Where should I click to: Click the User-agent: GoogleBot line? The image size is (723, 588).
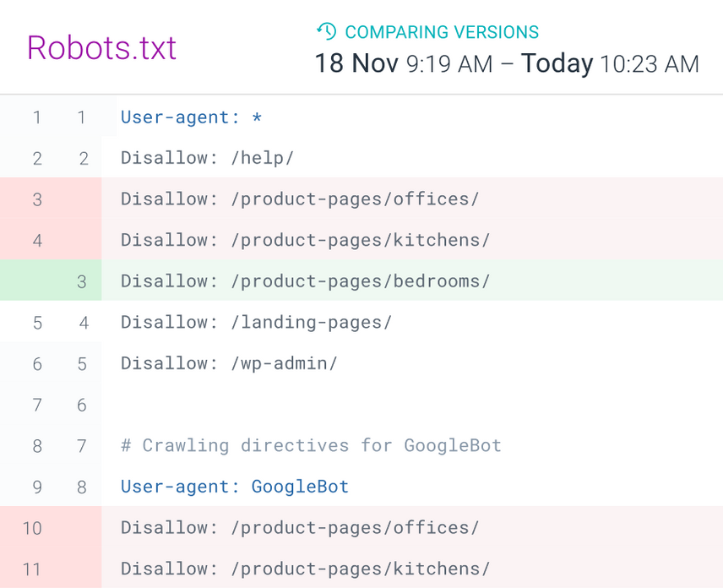[235, 487]
